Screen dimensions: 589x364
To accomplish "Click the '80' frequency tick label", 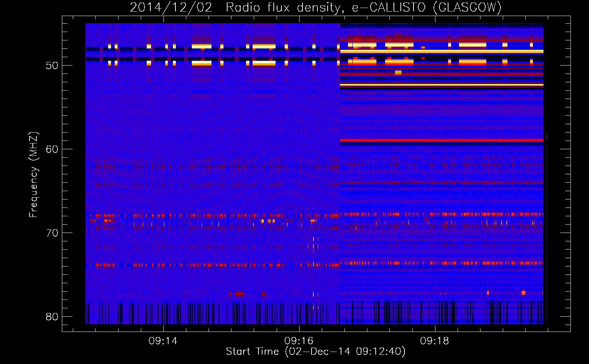I will coord(52,317).
